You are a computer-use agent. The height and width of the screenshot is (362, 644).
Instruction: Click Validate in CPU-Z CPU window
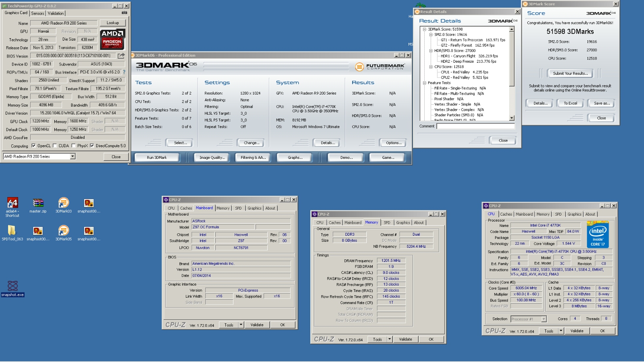click(577, 331)
